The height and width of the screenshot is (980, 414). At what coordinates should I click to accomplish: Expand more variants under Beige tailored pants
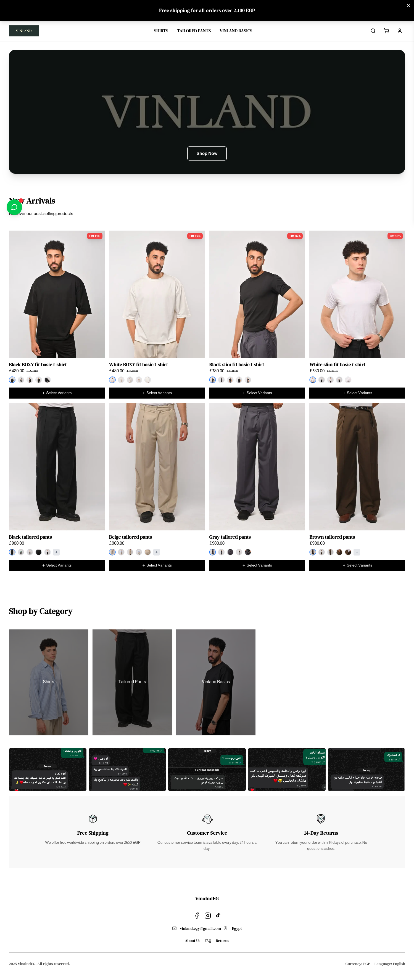(157, 552)
